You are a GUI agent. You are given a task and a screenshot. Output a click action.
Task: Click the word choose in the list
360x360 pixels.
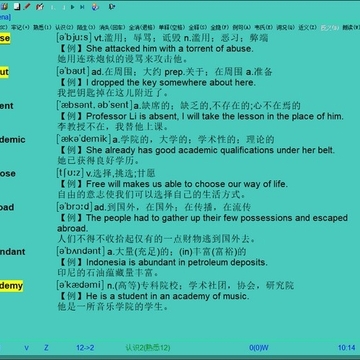(8, 173)
